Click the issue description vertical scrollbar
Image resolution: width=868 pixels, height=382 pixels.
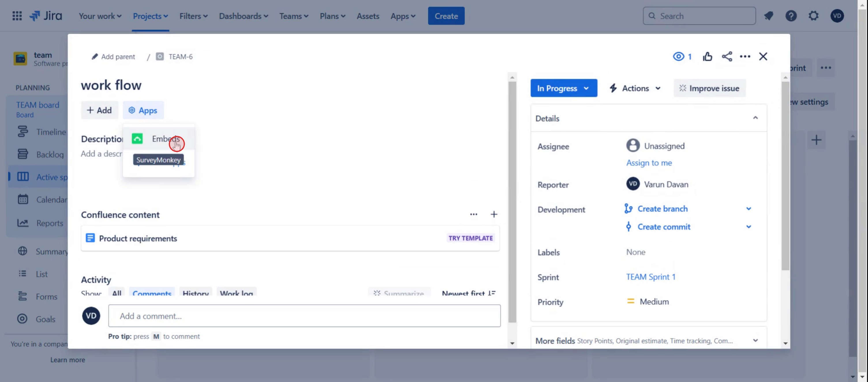click(512, 202)
